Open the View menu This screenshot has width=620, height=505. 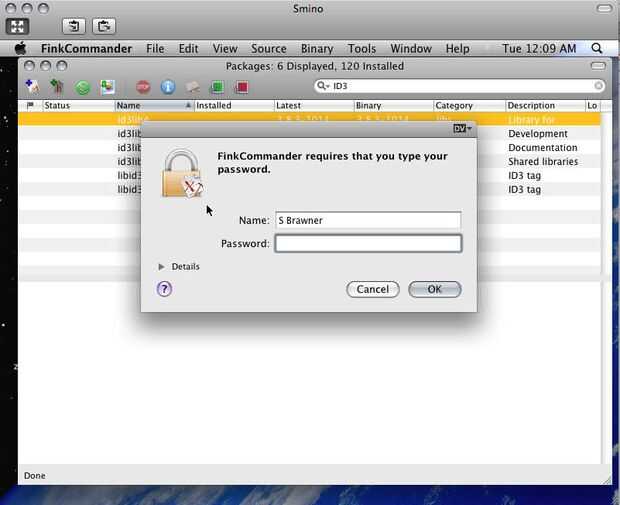click(225, 49)
